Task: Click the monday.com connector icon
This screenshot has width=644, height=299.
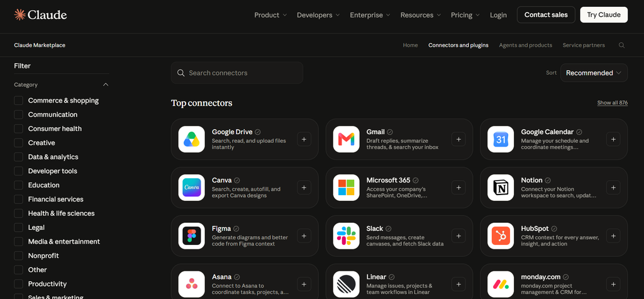Action: click(501, 284)
